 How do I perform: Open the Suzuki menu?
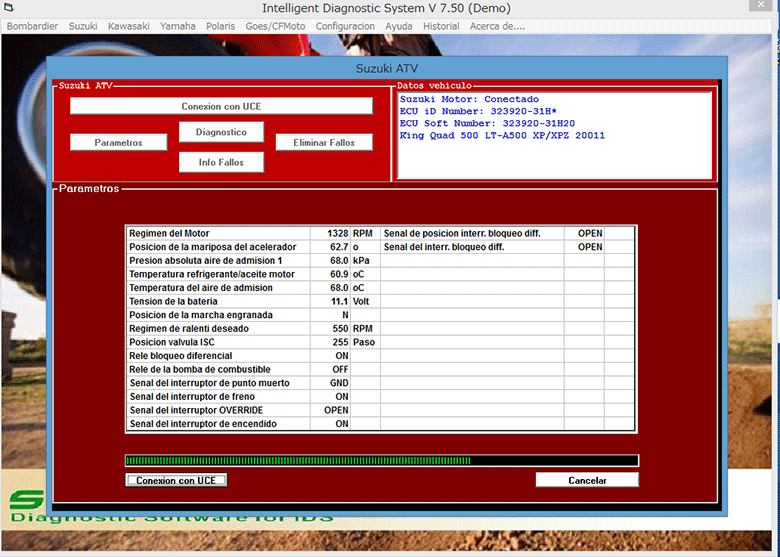coord(83,26)
